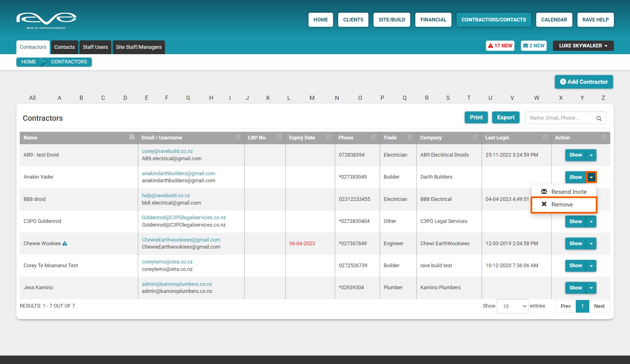630x364 pixels.
Task: Click the Expiry Date sort arrows
Action: [x=328, y=137]
